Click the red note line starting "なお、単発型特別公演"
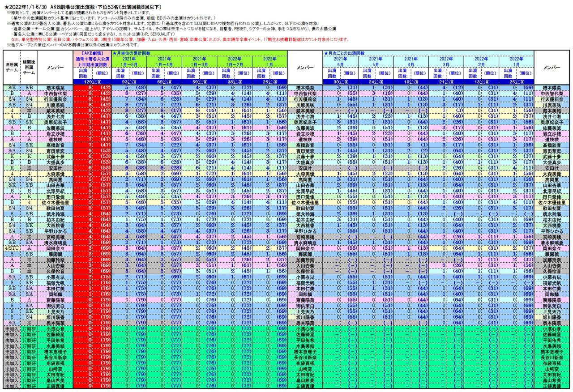 point(180,40)
